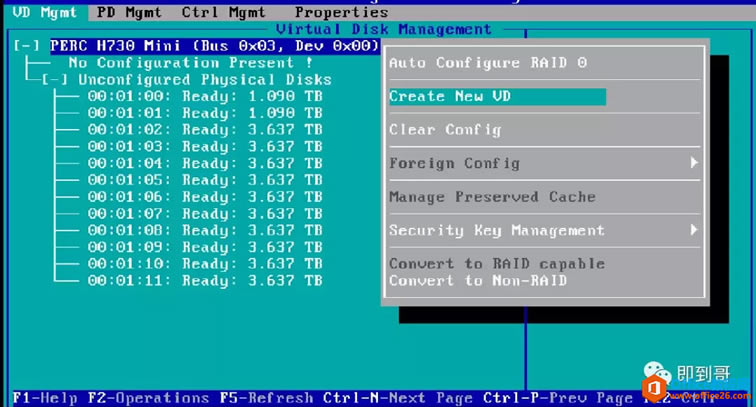Choose Clear Config menu entry
Image resolution: width=756 pixels, height=407 pixels.
click(446, 130)
